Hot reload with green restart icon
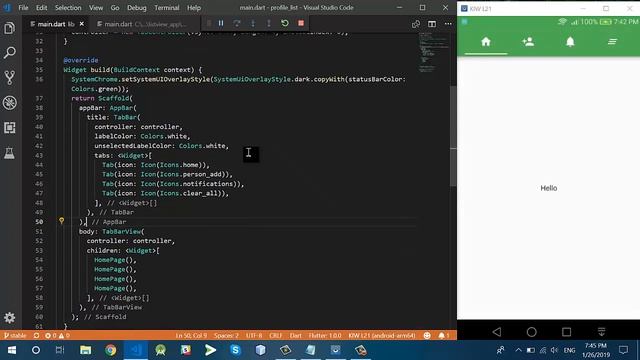Viewport: 640px width, 360px height. [285, 23]
